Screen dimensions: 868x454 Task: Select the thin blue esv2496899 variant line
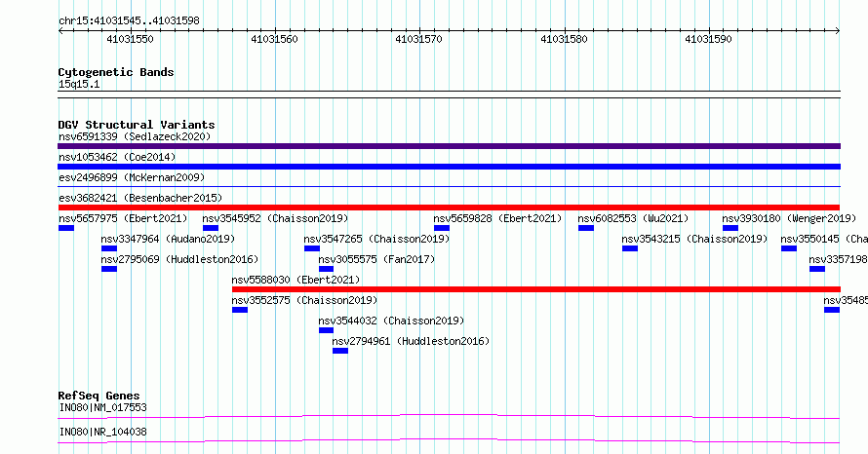pos(449,187)
